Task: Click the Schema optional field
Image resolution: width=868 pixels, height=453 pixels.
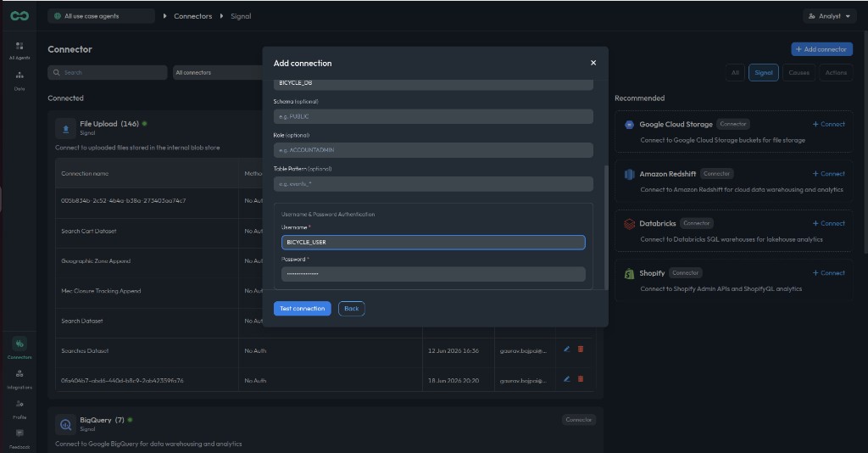Action: pyautogui.click(x=433, y=116)
